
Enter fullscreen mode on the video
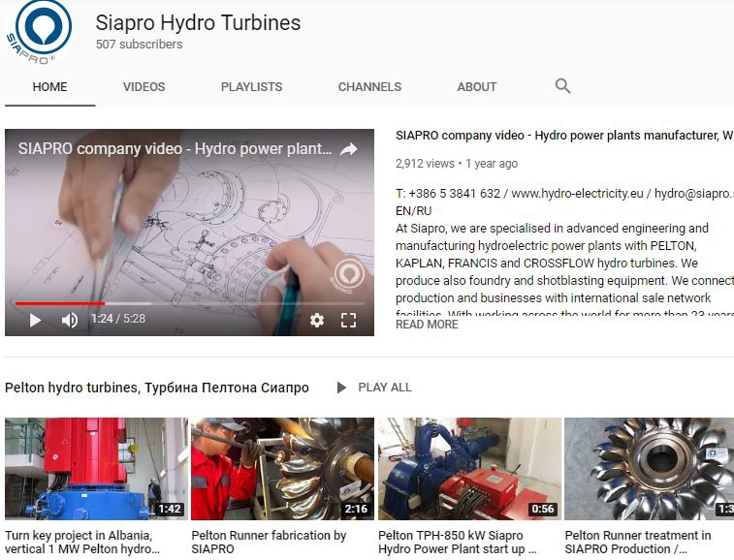point(348,320)
